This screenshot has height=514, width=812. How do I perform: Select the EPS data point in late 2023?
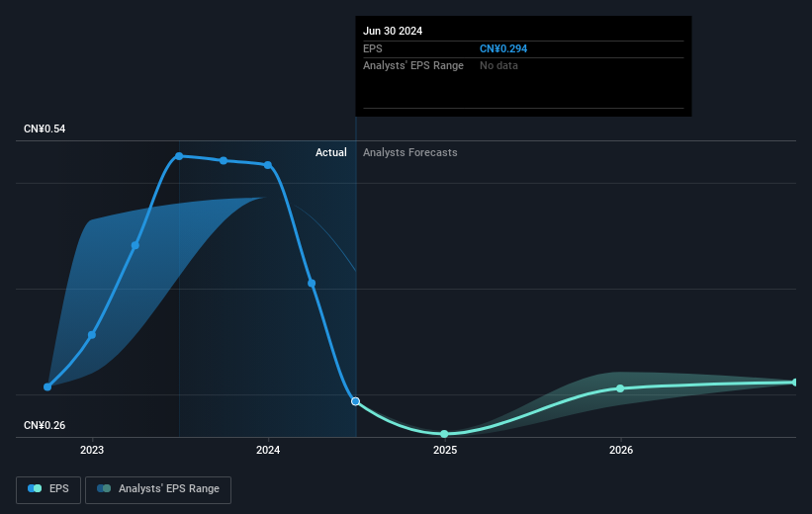(224, 160)
